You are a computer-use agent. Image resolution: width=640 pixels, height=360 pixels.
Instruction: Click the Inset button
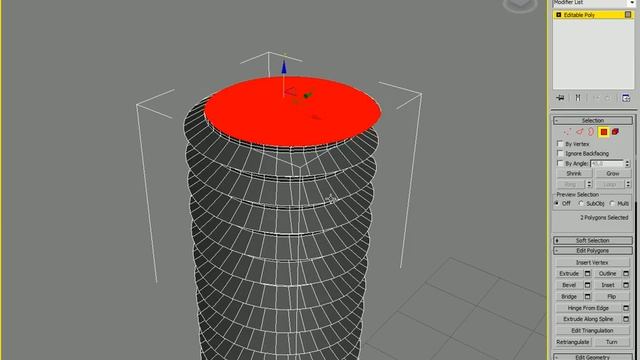[x=607, y=285]
